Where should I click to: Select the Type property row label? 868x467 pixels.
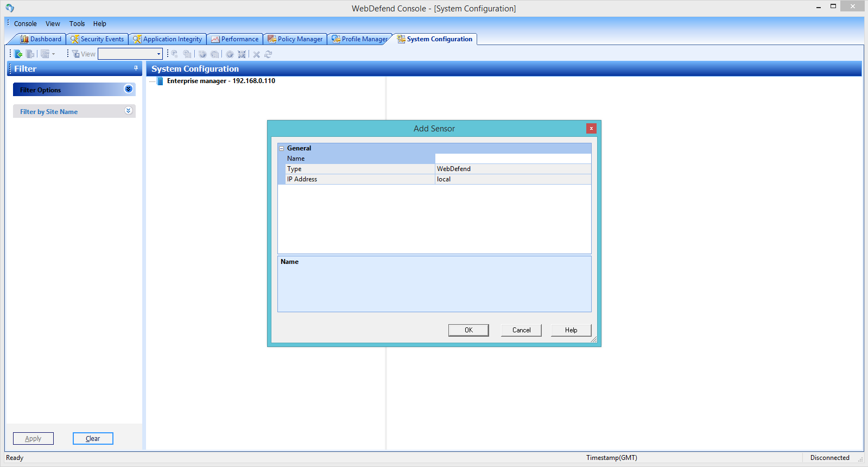coord(360,169)
